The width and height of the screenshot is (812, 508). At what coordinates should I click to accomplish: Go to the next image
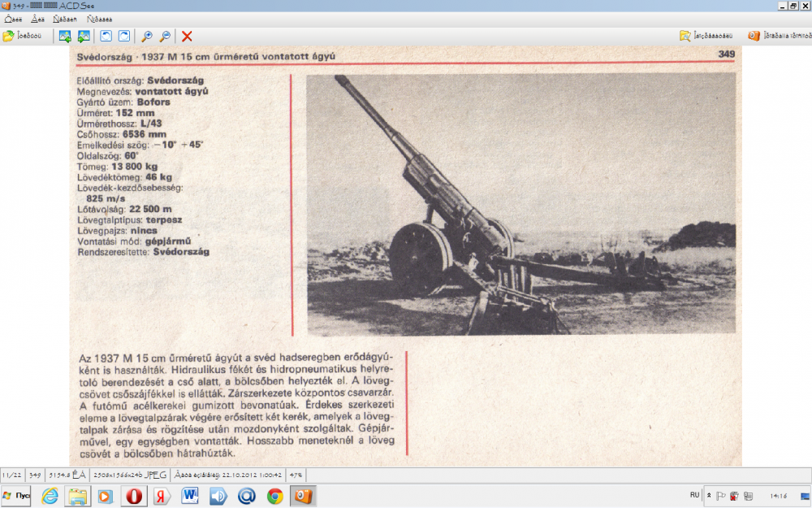84,36
